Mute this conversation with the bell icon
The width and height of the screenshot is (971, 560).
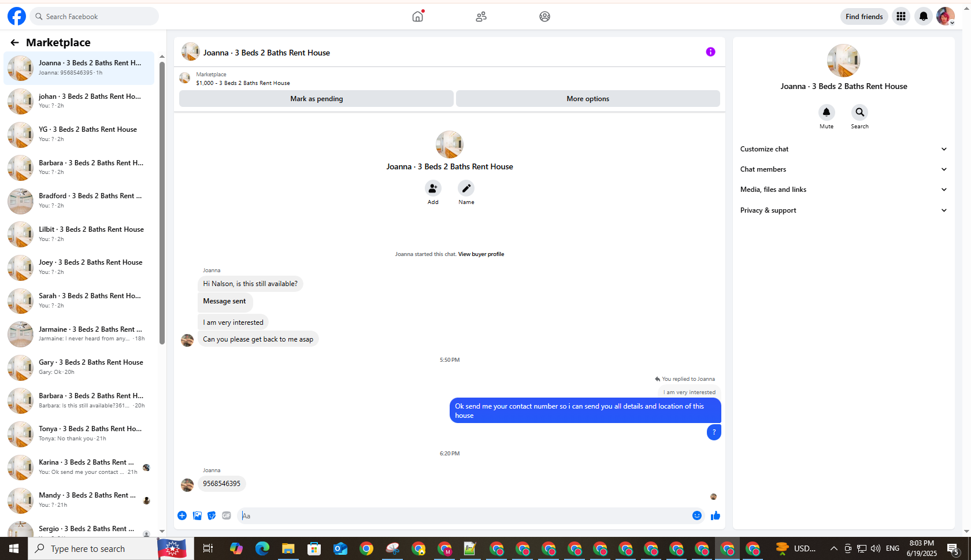[827, 112]
